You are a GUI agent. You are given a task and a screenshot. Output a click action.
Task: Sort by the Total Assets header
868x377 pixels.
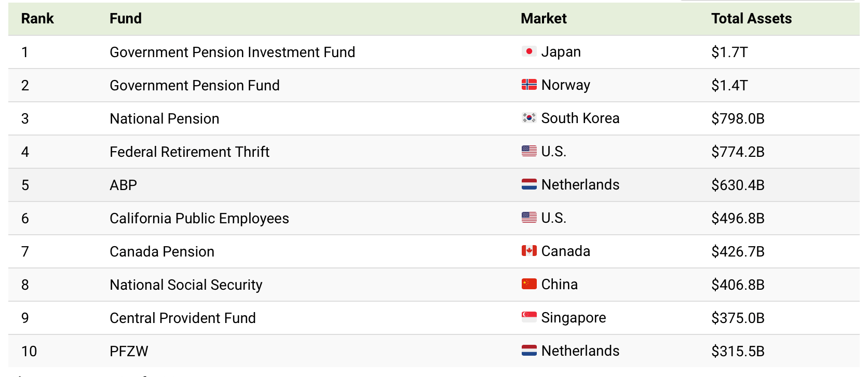[751, 19]
